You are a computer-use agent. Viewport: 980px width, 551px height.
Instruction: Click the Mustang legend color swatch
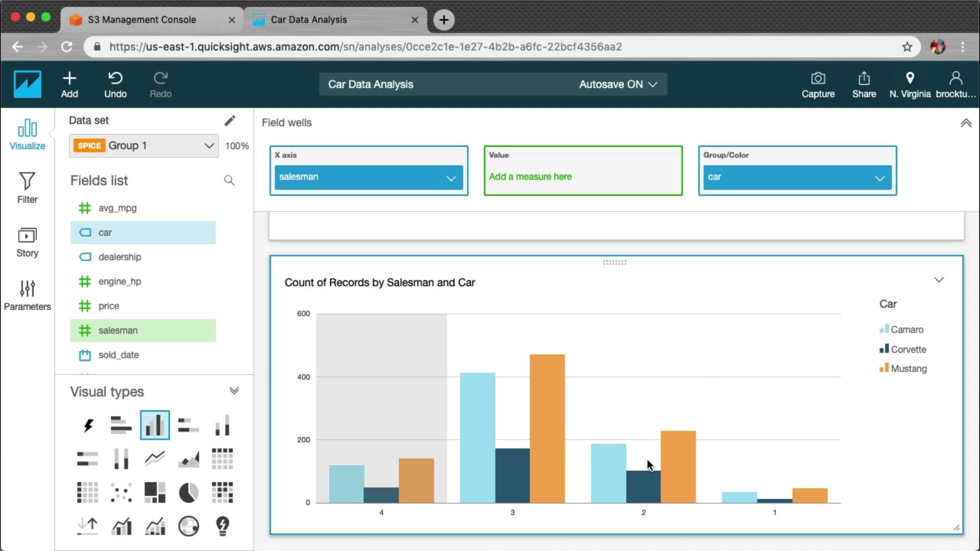[884, 368]
